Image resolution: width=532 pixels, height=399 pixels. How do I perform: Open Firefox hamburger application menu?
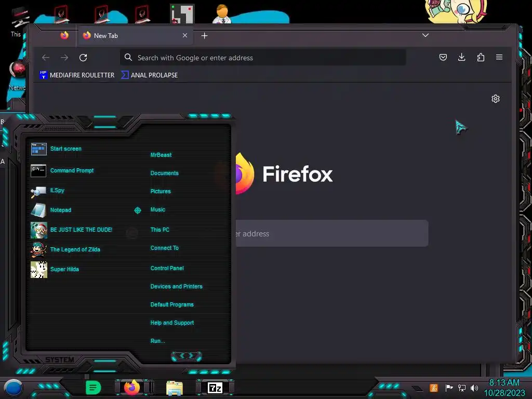(499, 57)
